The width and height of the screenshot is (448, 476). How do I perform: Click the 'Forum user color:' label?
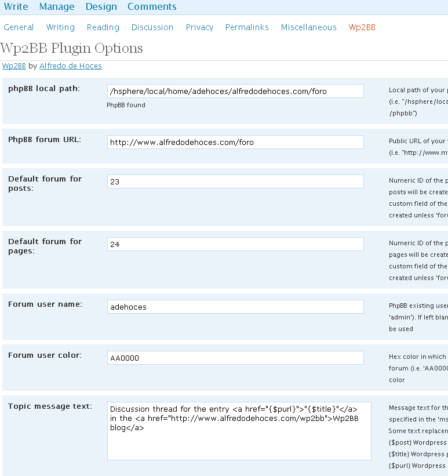(x=45, y=355)
